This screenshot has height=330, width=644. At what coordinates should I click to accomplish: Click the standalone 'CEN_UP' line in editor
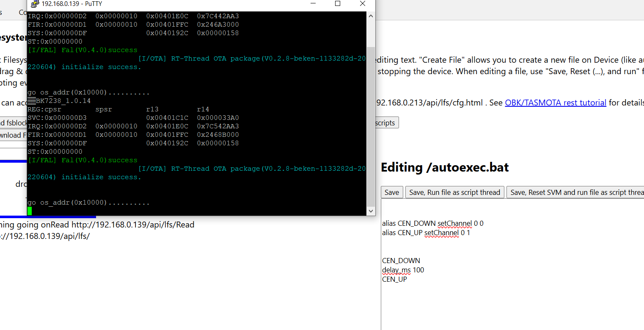[394, 279]
